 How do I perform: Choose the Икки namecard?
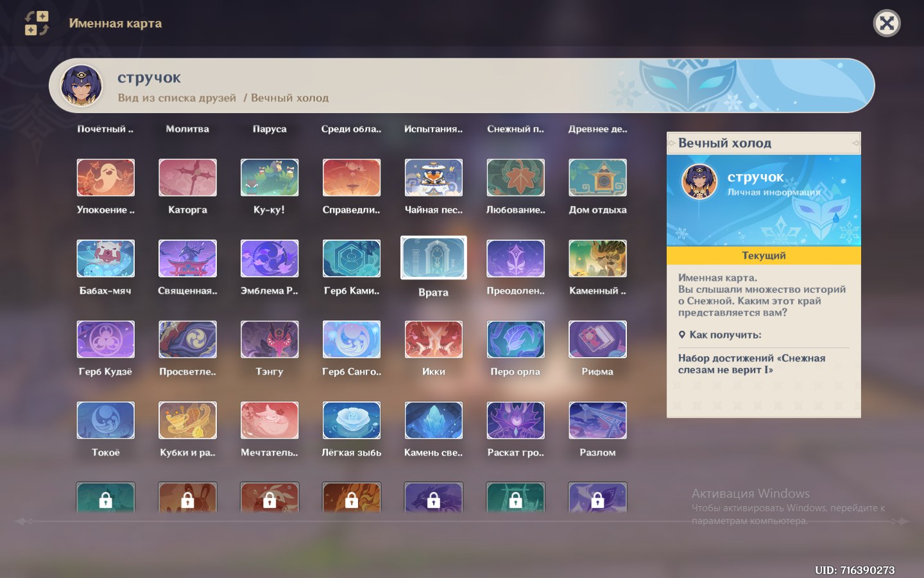click(x=434, y=340)
